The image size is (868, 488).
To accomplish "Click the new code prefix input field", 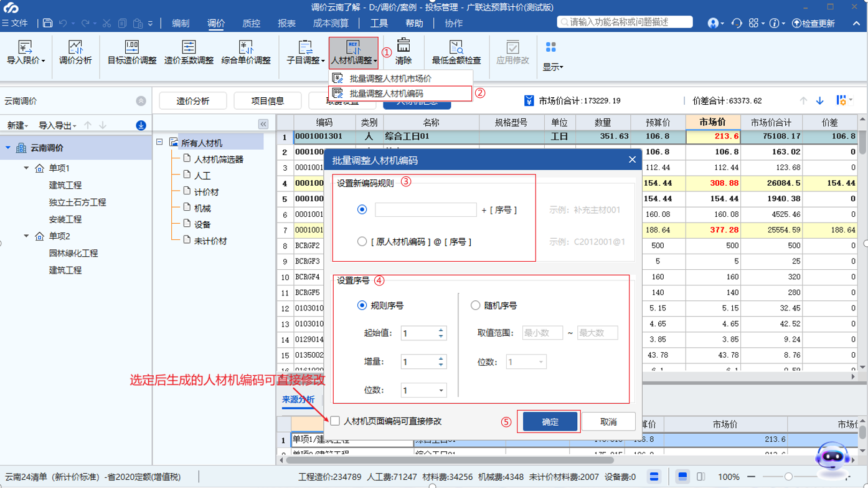I will pos(425,210).
